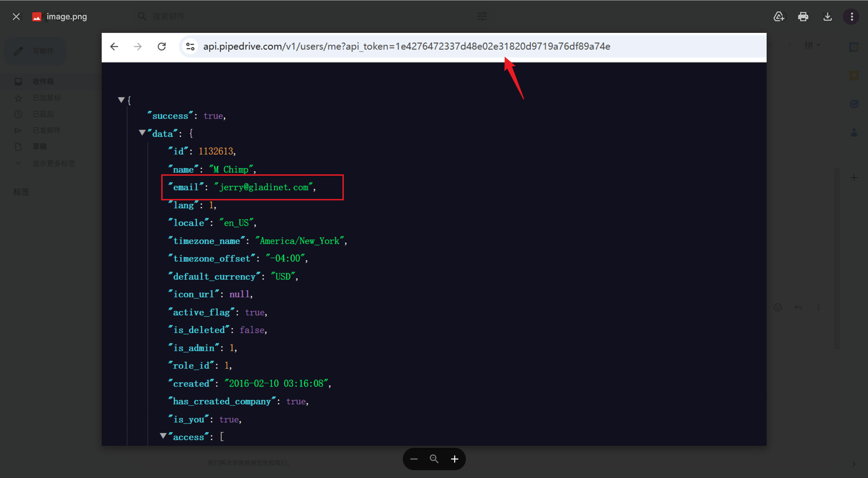
Task: Click the "is_you": true line
Action: (x=205, y=419)
